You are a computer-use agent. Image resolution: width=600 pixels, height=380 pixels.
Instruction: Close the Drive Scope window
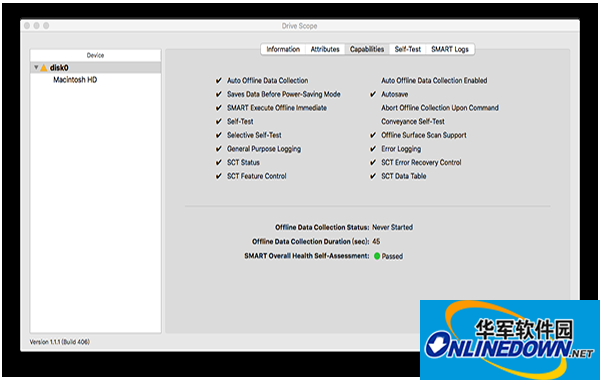(x=27, y=26)
